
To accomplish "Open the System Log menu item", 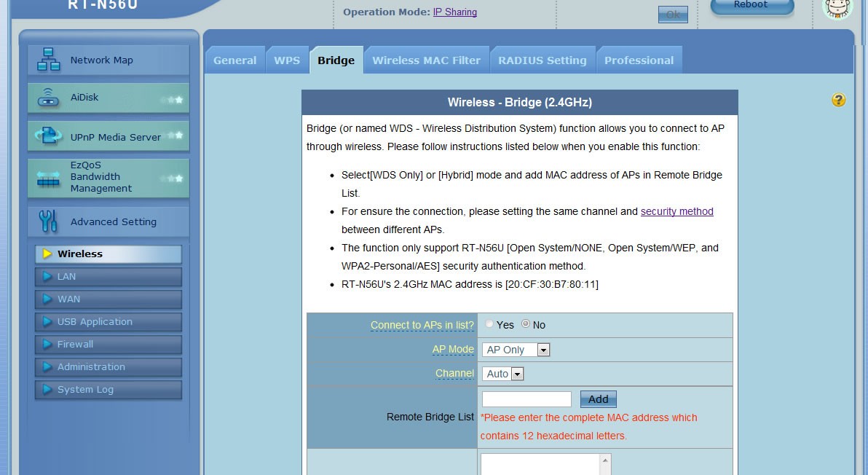I will click(108, 389).
